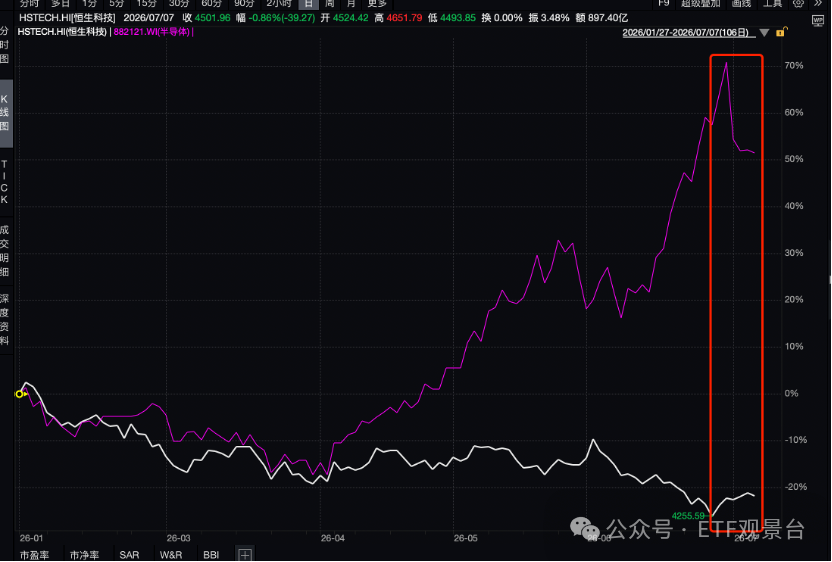Select the 市盈率 indicator tab
The width and height of the screenshot is (832, 562).
34,555
